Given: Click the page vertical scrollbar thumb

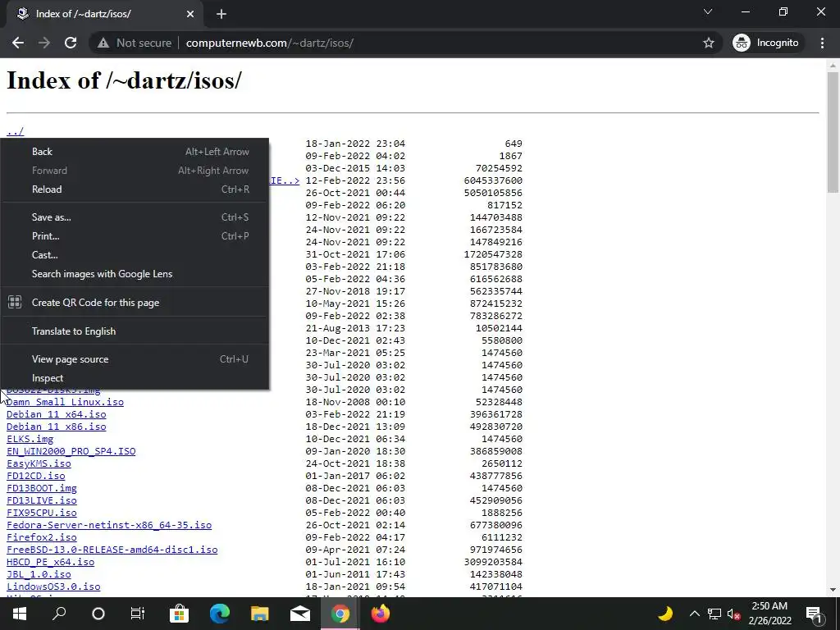Looking at the screenshot, I should [x=833, y=132].
